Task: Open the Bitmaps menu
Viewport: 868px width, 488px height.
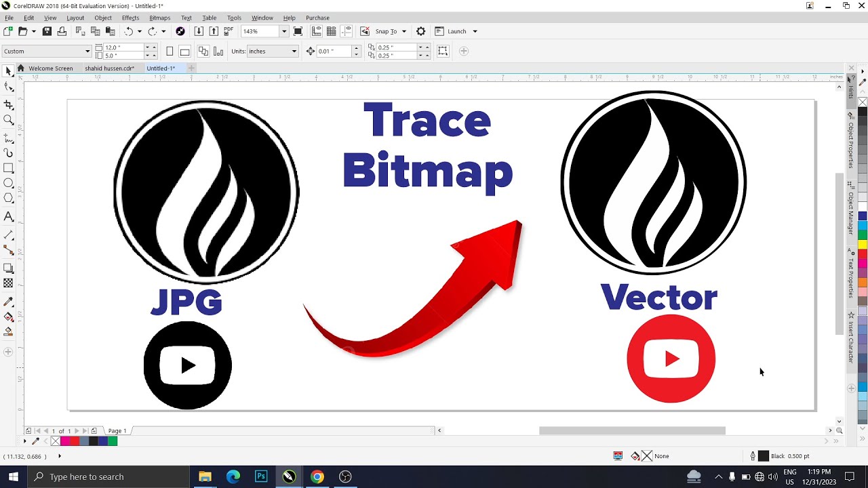Action: coord(159,18)
